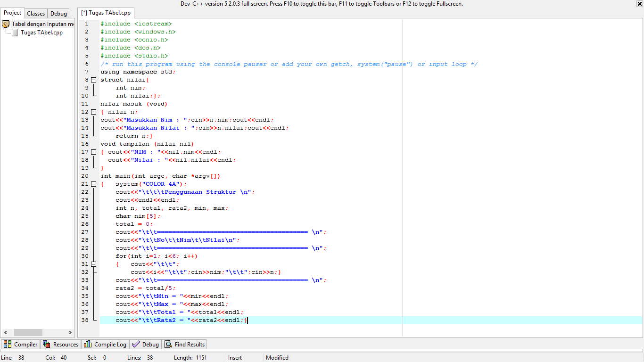Click the 'Masukkan Nilai' cout line
The width and height of the screenshot is (644, 362).
click(x=195, y=128)
